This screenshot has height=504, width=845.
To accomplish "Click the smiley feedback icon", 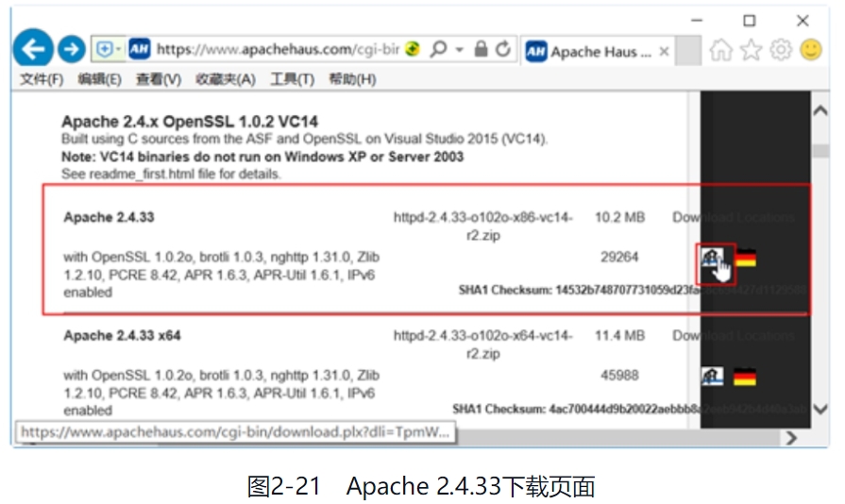I will pyautogui.click(x=810, y=50).
